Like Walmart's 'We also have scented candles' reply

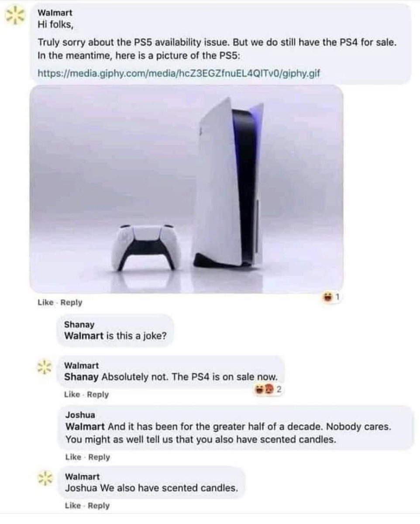coord(72,506)
